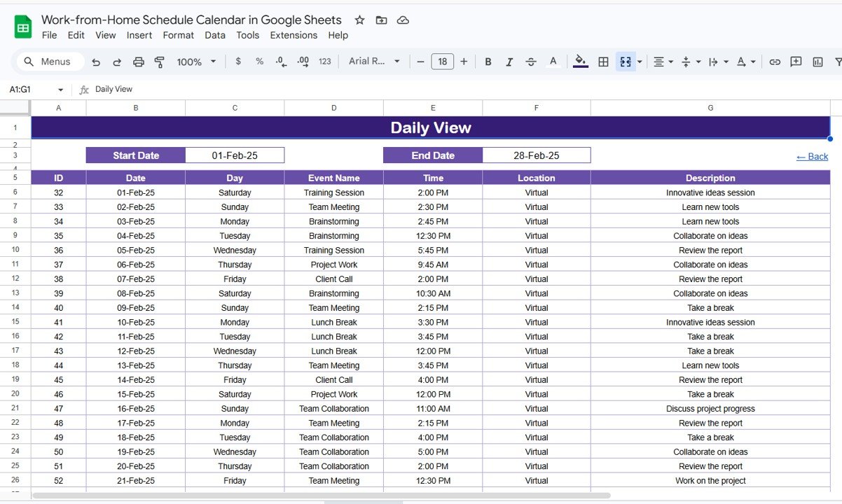
Task: Select the text color swatch
Action: coord(553,62)
